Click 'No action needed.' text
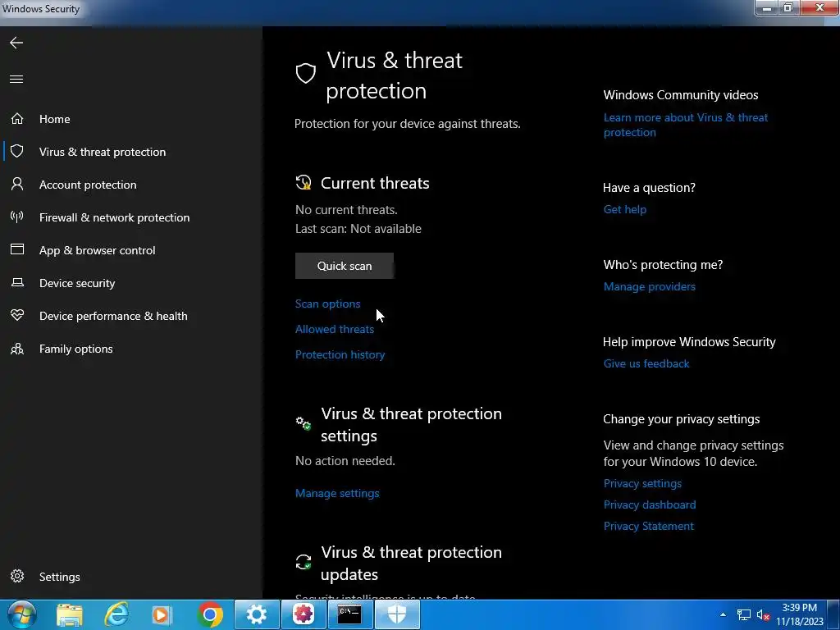 (345, 461)
